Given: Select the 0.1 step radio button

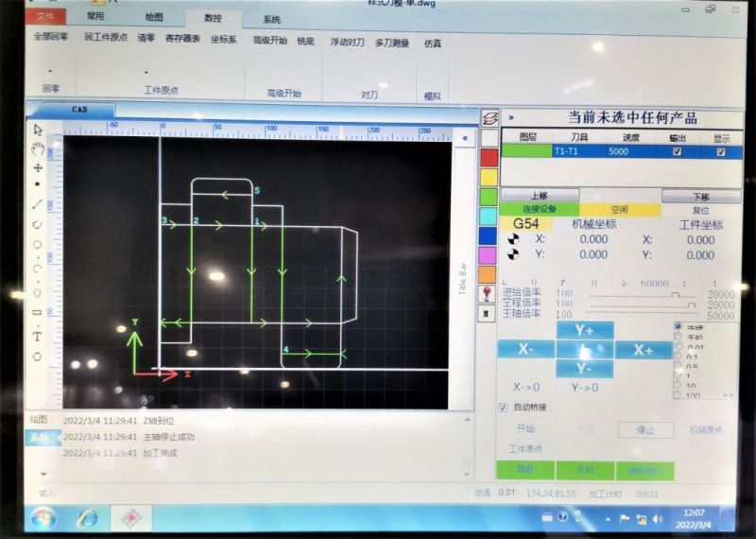Looking at the screenshot, I should 678,356.
